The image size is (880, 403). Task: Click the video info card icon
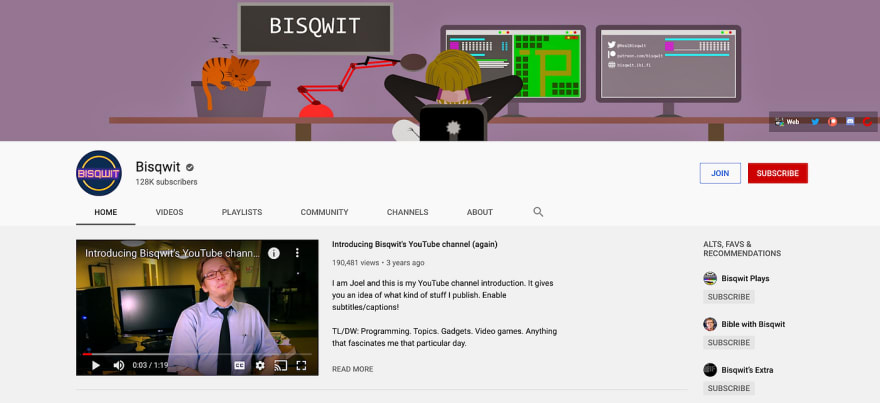[274, 253]
